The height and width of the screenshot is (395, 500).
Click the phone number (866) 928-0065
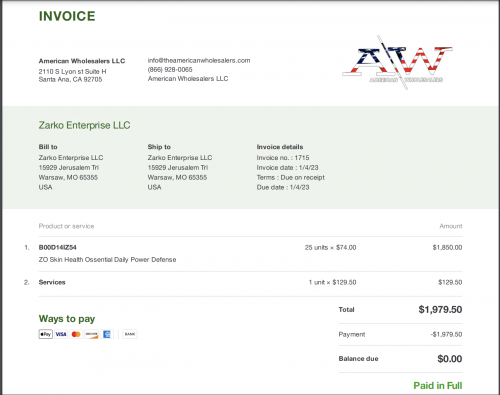170,69
